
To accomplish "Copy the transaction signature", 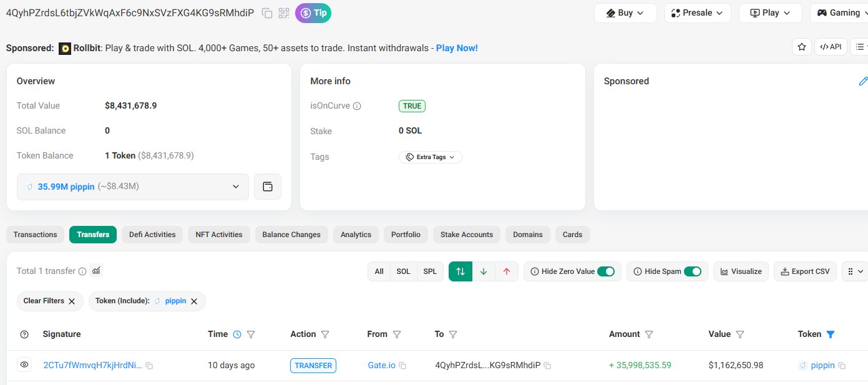I will pyautogui.click(x=150, y=366).
